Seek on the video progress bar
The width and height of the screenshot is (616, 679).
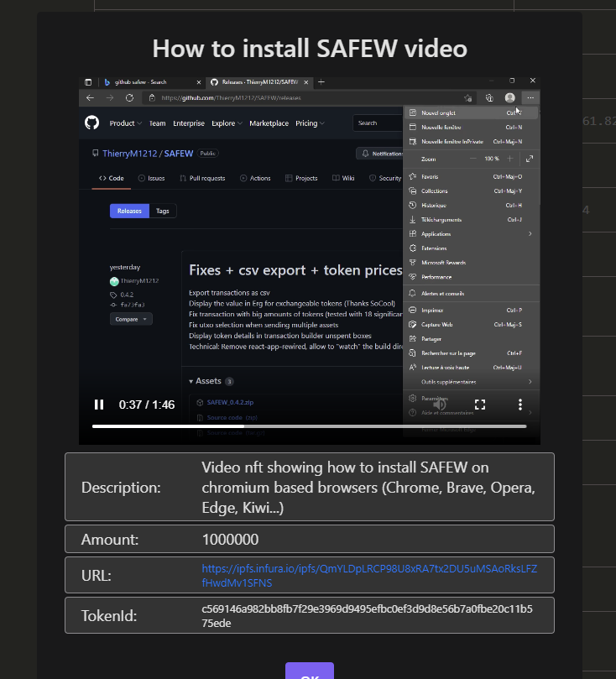pyautogui.click(x=309, y=426)
